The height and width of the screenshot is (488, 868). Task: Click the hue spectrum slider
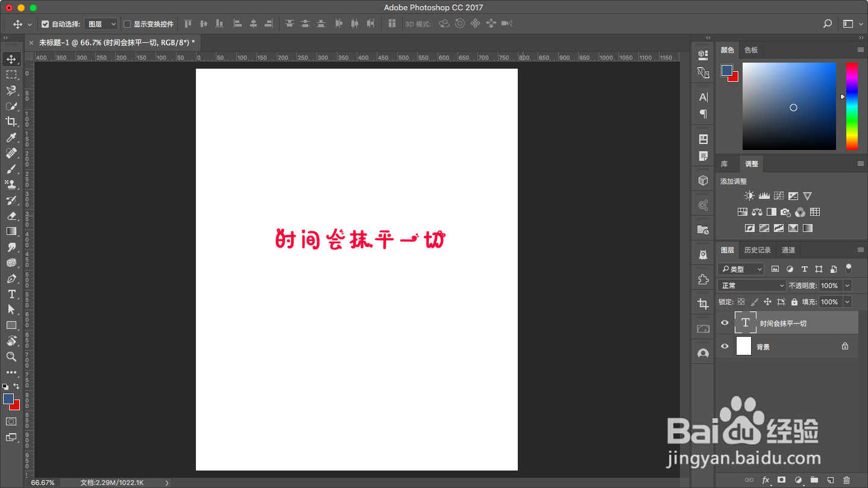point(851,106)
